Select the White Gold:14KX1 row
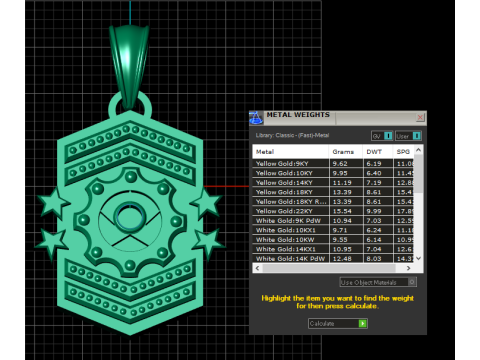Viewport: 480px width, 360px height. pyautogui.click(x=334, y=249)
